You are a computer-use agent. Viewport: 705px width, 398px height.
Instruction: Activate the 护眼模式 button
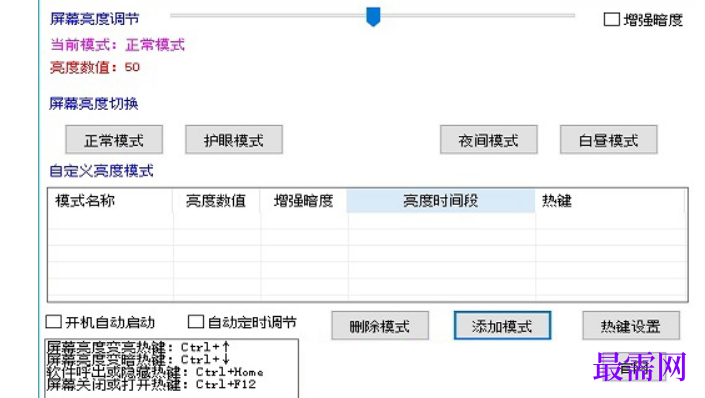[x=234, y=140]
